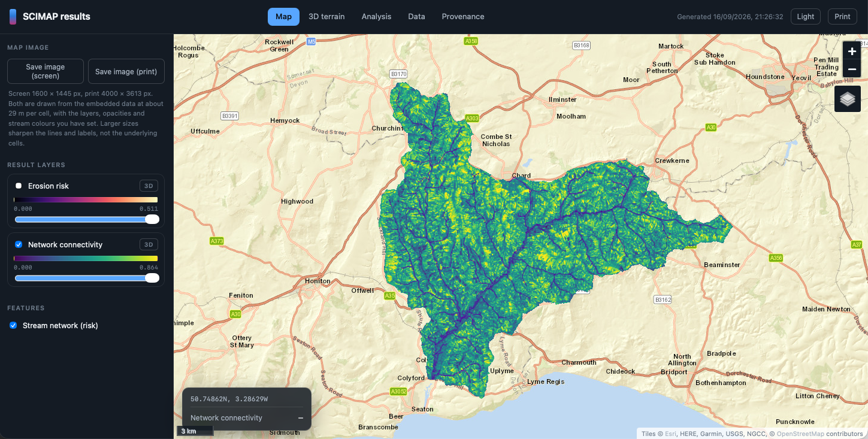The height and width of the screenshot is (439, 868).
Task: Click the Erosion risk colour ramp
Action: click(86, 200)
